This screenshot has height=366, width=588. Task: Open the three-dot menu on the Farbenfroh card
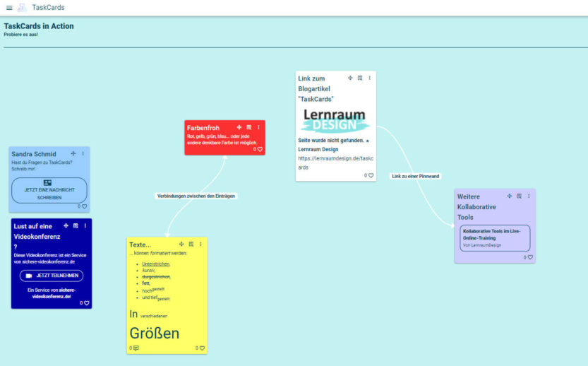pyautogui.click(x=258, y=127)
